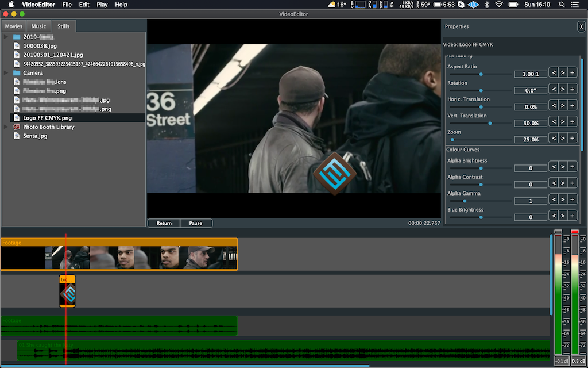588x368 pixels.
Task: Open the Edit menu
Action: point(84,5)
